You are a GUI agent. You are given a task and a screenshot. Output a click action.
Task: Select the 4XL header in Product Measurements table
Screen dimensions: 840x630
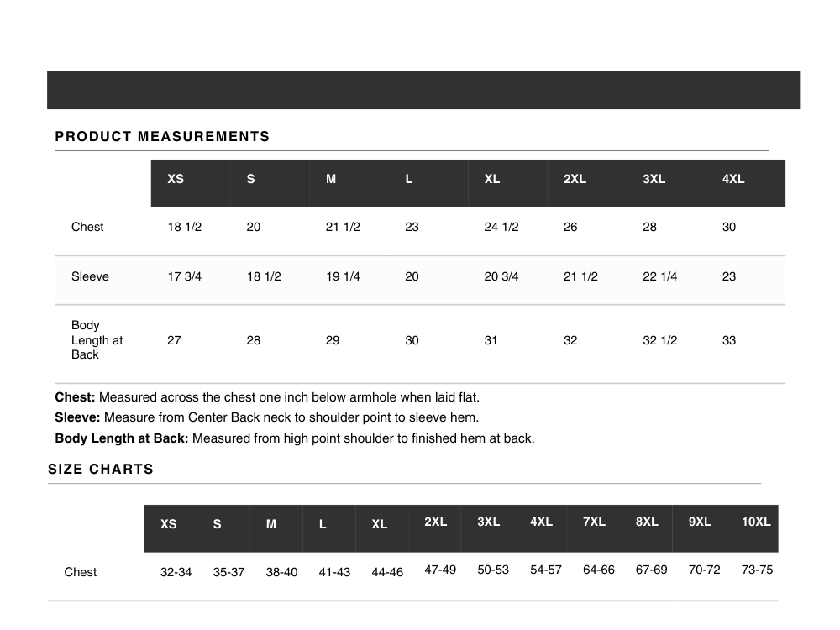733,179
